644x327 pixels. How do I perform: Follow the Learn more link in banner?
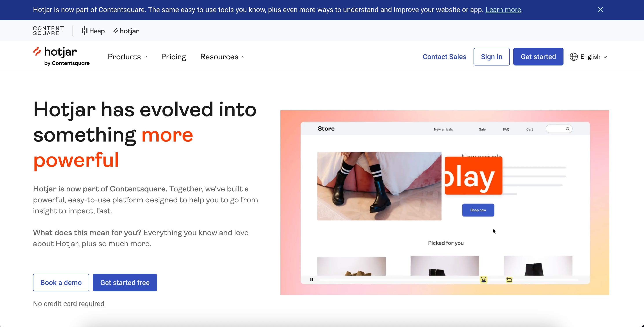[x=503, y=10]
